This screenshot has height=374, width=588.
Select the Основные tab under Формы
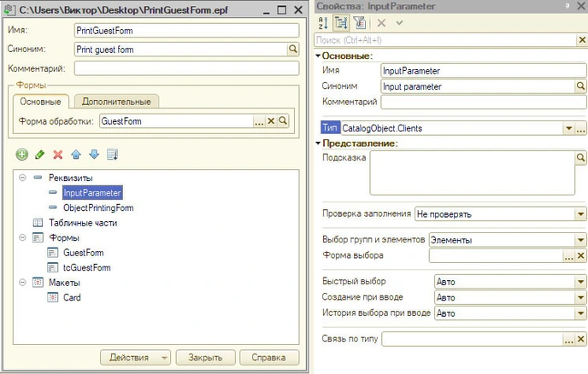tap(39, 102)
